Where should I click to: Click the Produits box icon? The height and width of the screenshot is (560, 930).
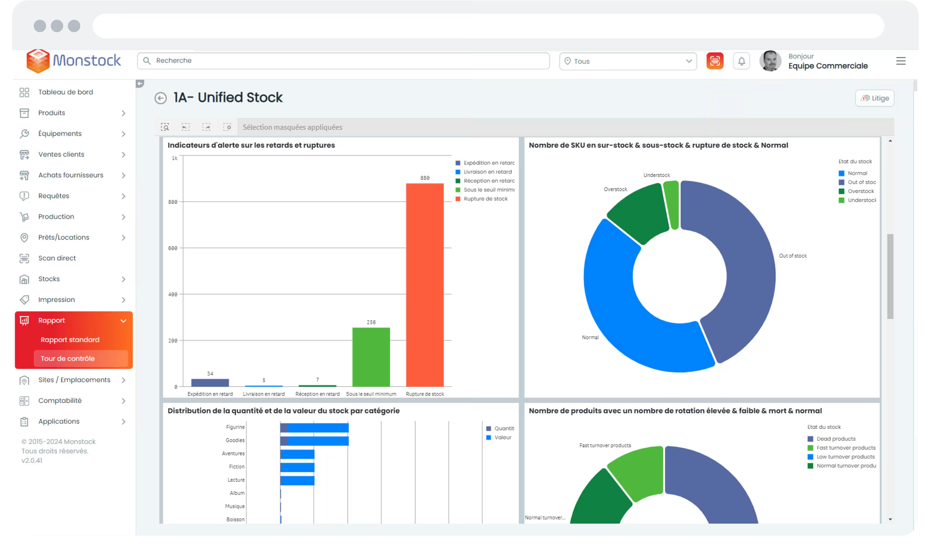[24, 113]
